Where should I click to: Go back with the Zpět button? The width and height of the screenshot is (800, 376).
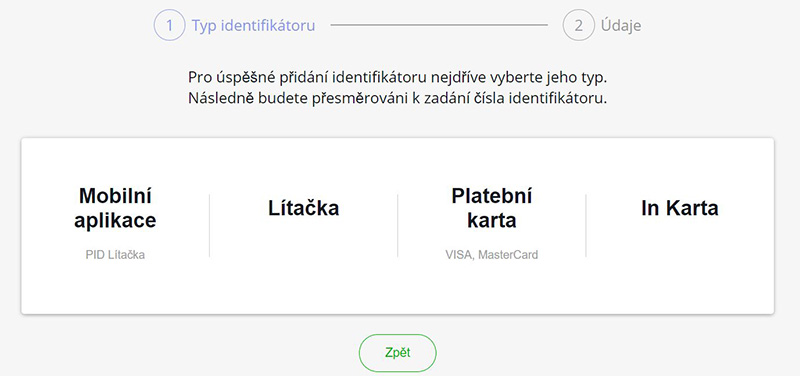398,353
